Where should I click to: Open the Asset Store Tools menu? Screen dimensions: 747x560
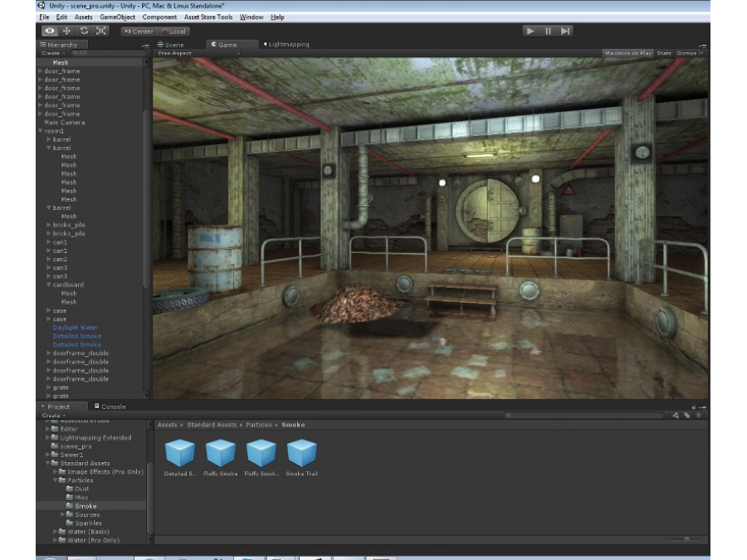[x=208, y=17]
